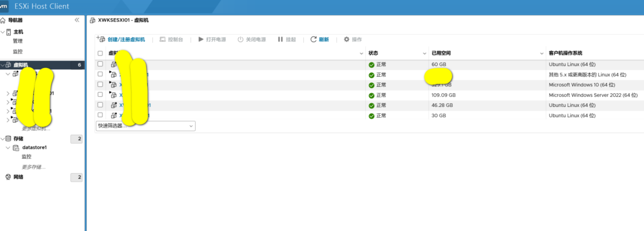Click the 关闭电源 power off icon
The width and height of the screenshot is (644, 231).
(241, 40)
